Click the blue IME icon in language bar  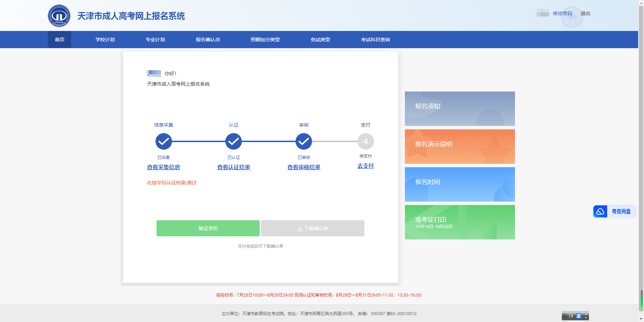coord(579,316)
